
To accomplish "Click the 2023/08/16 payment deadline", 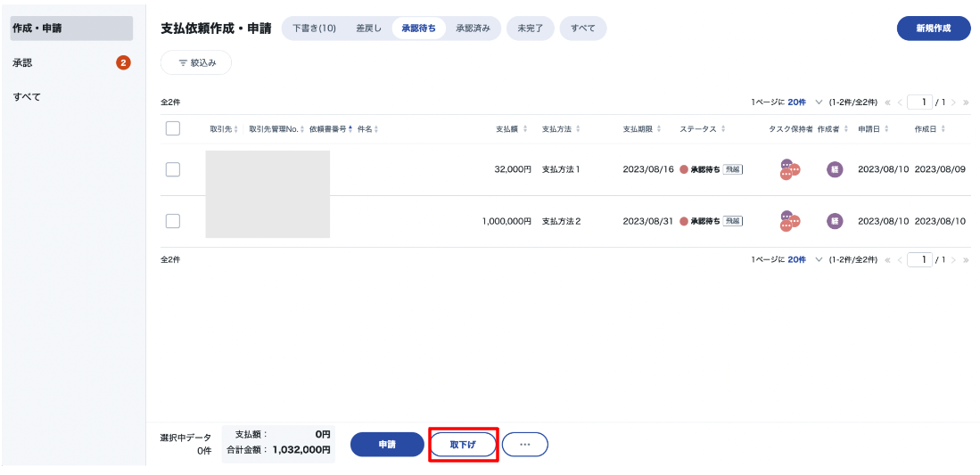I will point(648,169).
